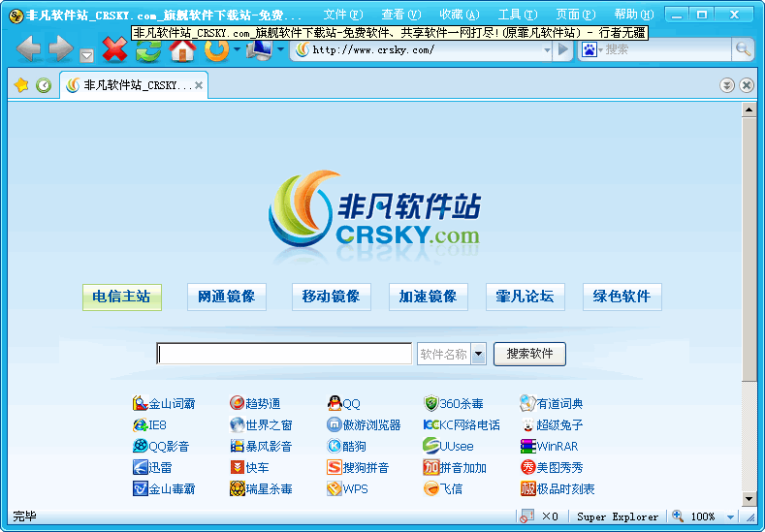Screen dimensions: 765x532
Task: Open the history clock icon
Action: pyautogui.click(x=44, y=85)
